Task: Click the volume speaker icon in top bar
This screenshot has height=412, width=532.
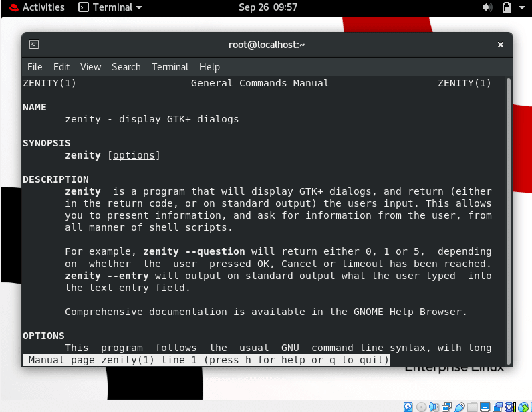Action: click(x=487, y=7)
